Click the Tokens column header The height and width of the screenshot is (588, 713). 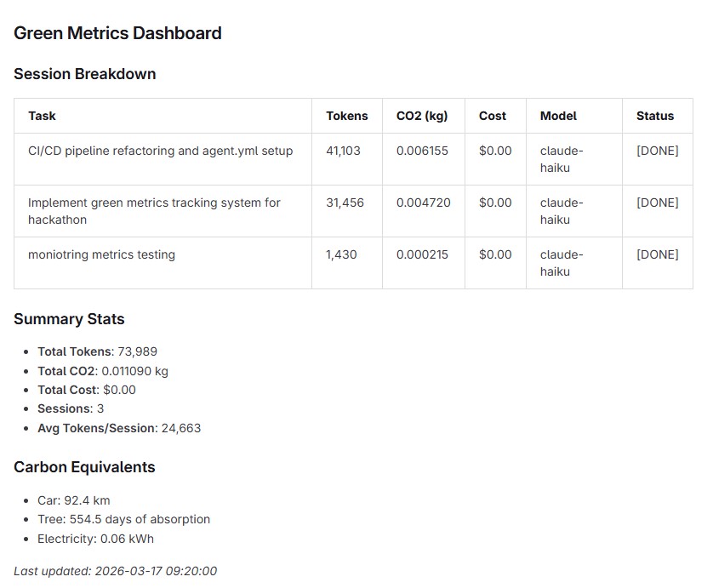coord(347,116)
